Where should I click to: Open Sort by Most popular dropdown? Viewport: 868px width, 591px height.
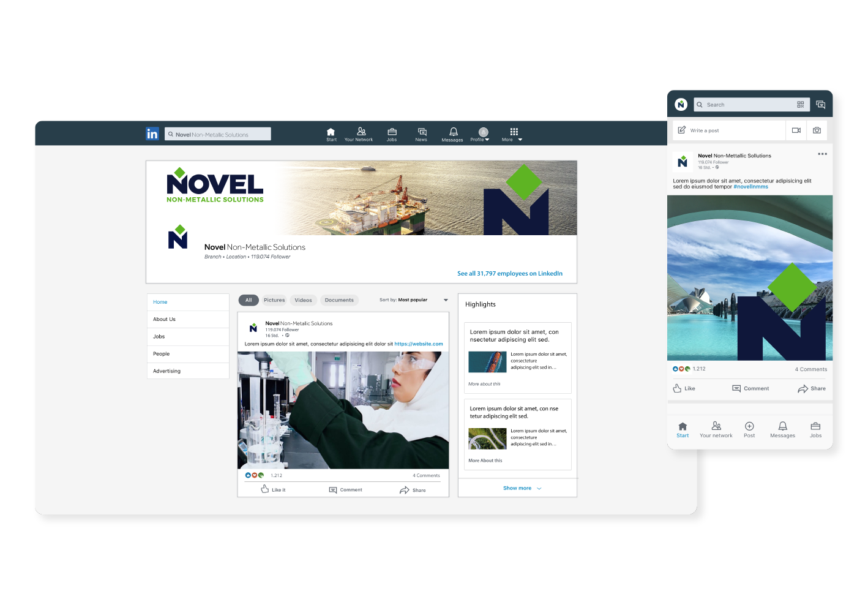click(414, 300)
